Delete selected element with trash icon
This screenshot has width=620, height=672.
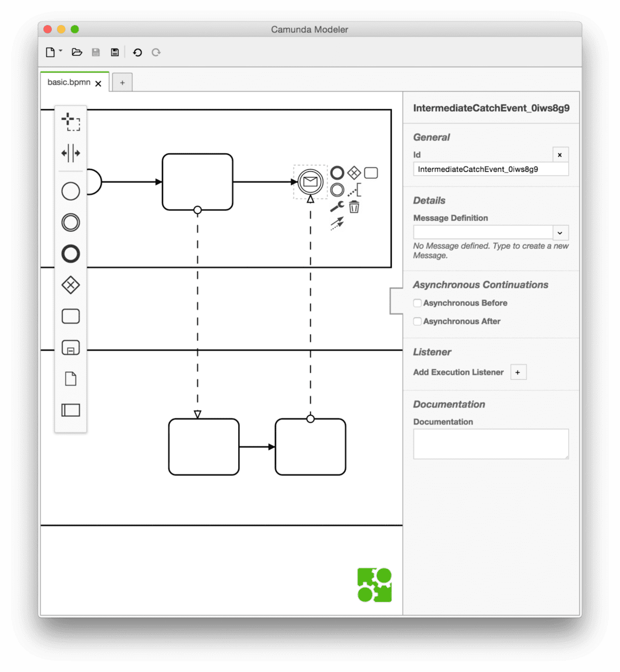(x=354, y=207)
